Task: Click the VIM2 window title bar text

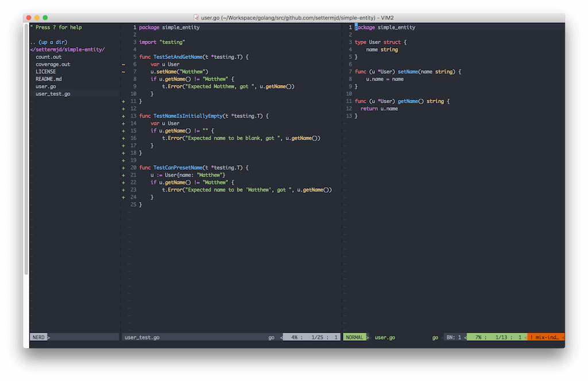Action: click(x=296, y=17)
